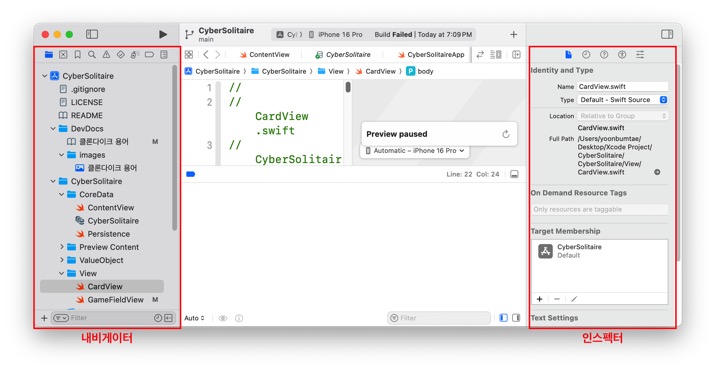Click the eye Quick Look icon
The image size is (716, 371).
(223, 318)
